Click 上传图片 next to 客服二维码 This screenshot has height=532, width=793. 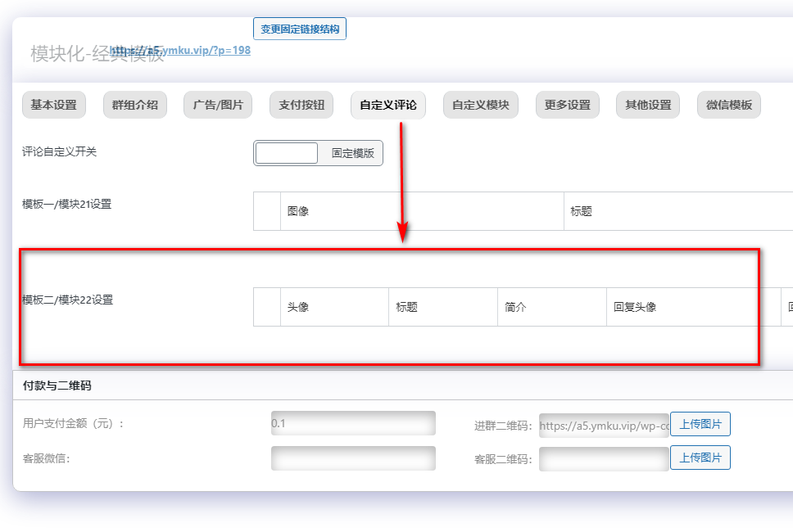click(700, 458)
